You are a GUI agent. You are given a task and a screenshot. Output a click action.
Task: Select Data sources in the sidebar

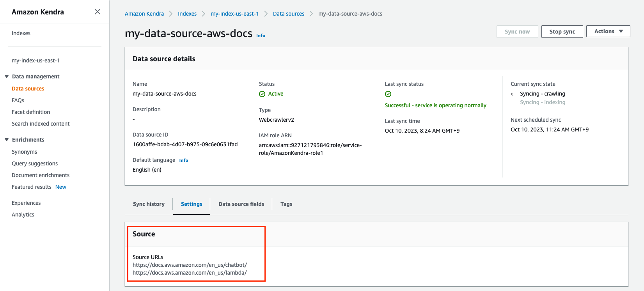click(x=28, y=89)
